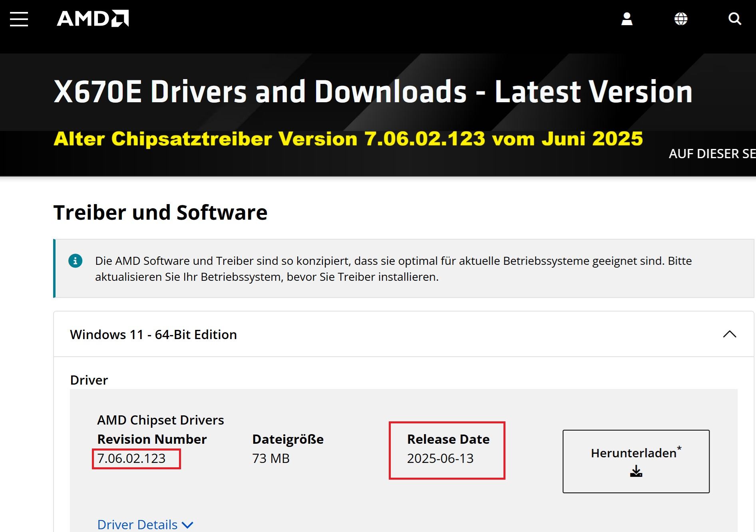Click the AMD logo
Screen dimensions: 756x532
click(93, 19)
